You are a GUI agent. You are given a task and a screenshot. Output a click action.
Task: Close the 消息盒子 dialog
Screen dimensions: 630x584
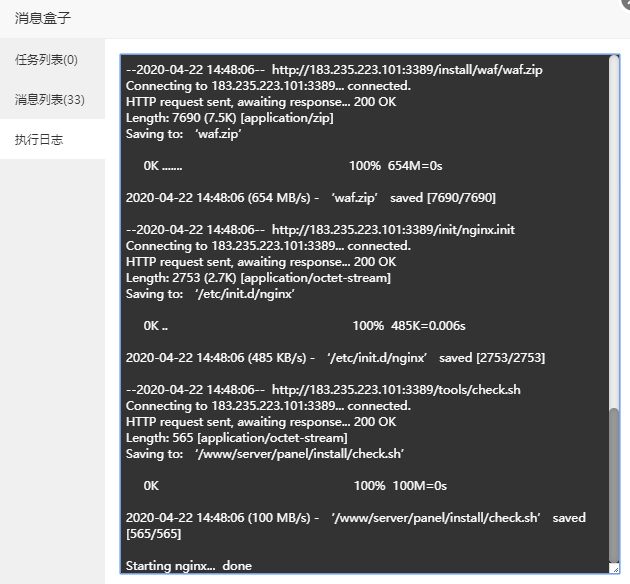pyautogui.click(x=625, y=3)
